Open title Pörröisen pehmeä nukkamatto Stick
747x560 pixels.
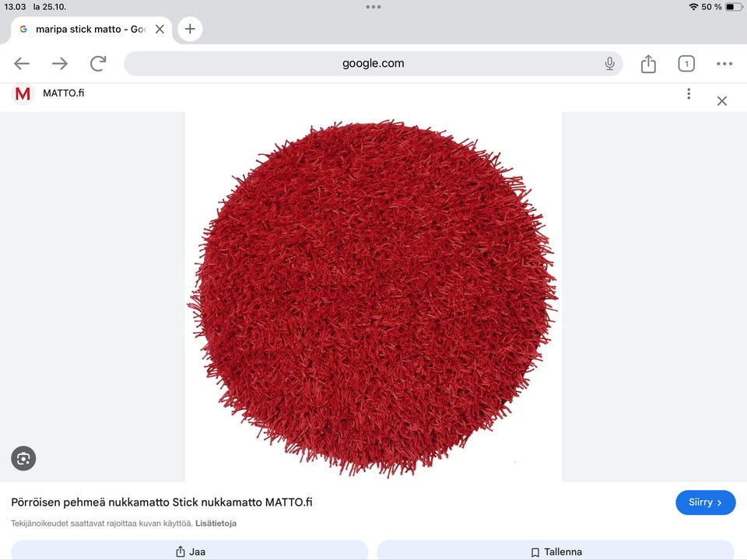(x=162, y=502)
